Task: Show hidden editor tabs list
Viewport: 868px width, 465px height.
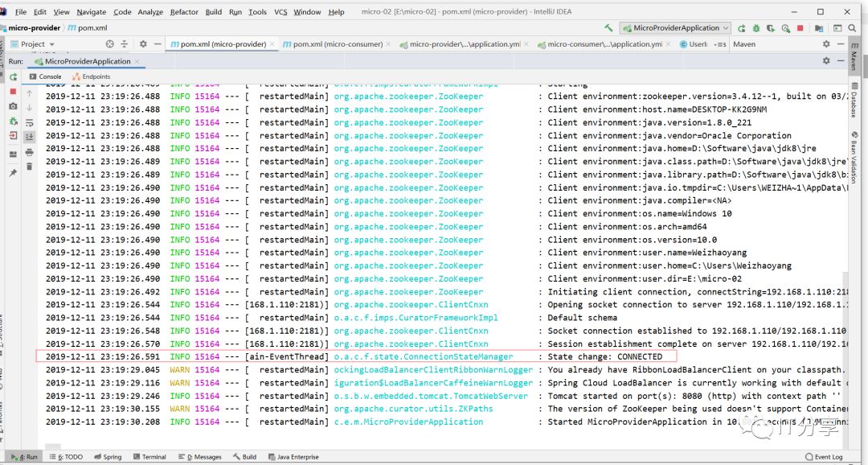Action: coord(719,43)
